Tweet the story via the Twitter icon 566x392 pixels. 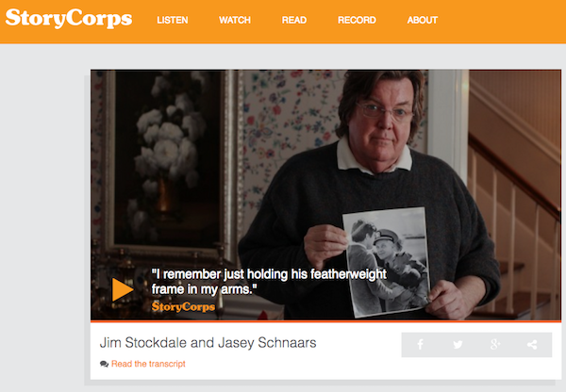(x=458, y=345)
